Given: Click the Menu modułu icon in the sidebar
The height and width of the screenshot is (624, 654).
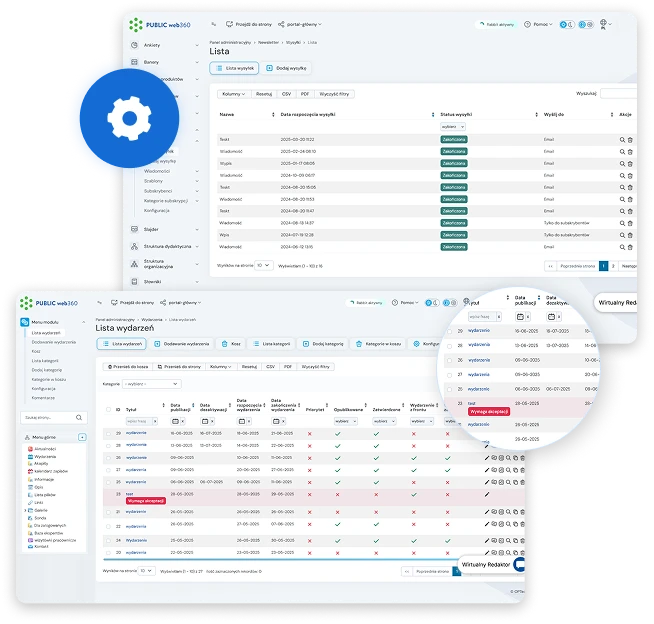Looking at the screenshot, I should (x=25, y=322).
